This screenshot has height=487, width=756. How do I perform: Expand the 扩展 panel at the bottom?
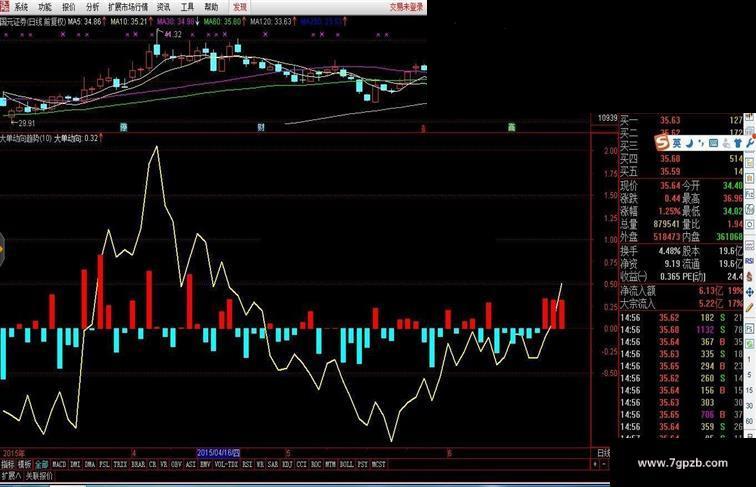coord(11,476)
